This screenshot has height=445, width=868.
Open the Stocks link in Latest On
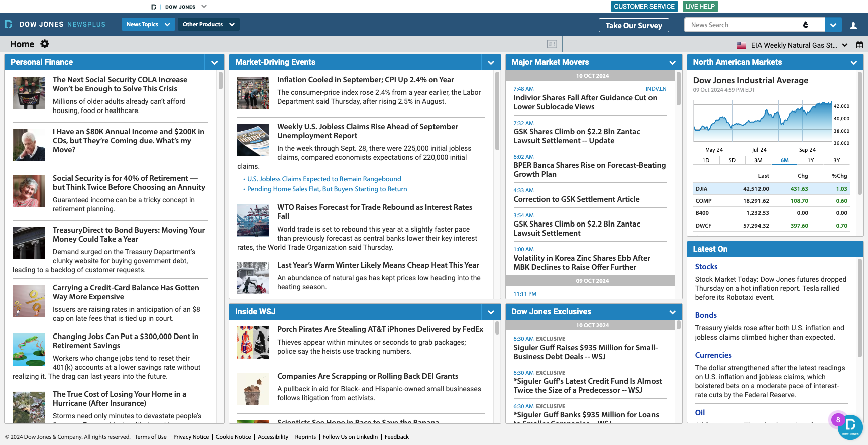coord(706,267)
